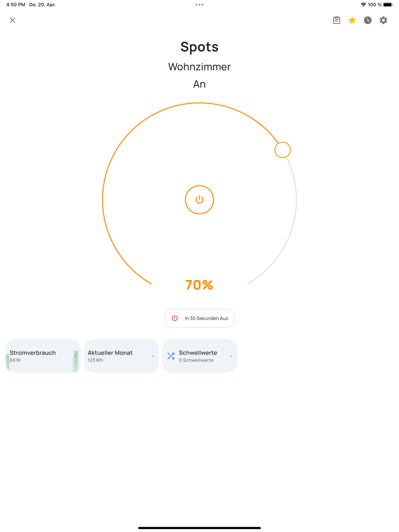Open device settings gear

[x=383, y=20]
